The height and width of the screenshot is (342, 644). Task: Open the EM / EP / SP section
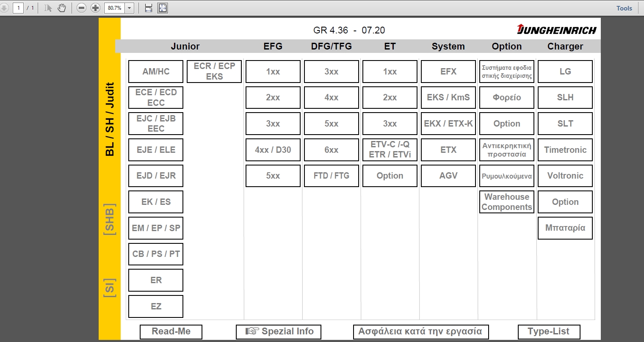click(156, 228)
